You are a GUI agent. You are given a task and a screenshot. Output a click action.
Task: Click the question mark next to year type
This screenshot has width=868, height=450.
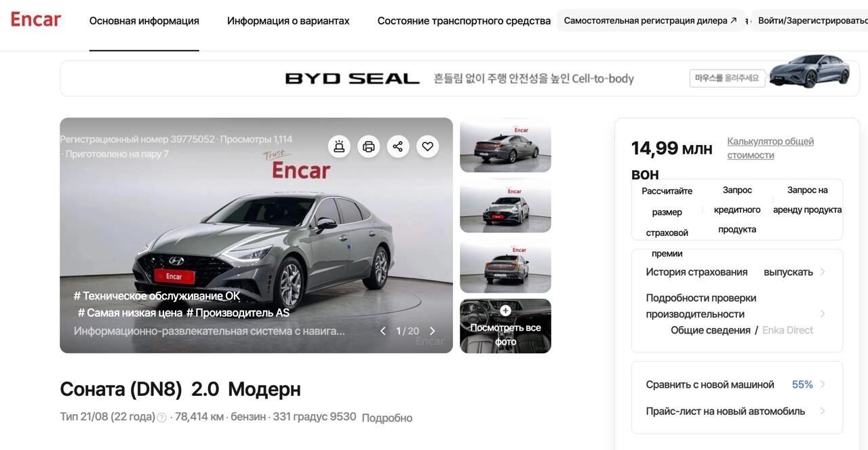pos(161,417)
